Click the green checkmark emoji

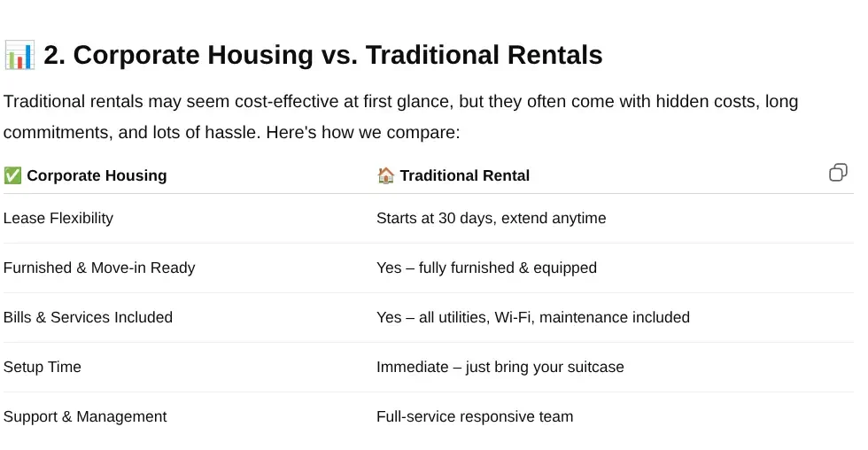click(x=12, y=175)
